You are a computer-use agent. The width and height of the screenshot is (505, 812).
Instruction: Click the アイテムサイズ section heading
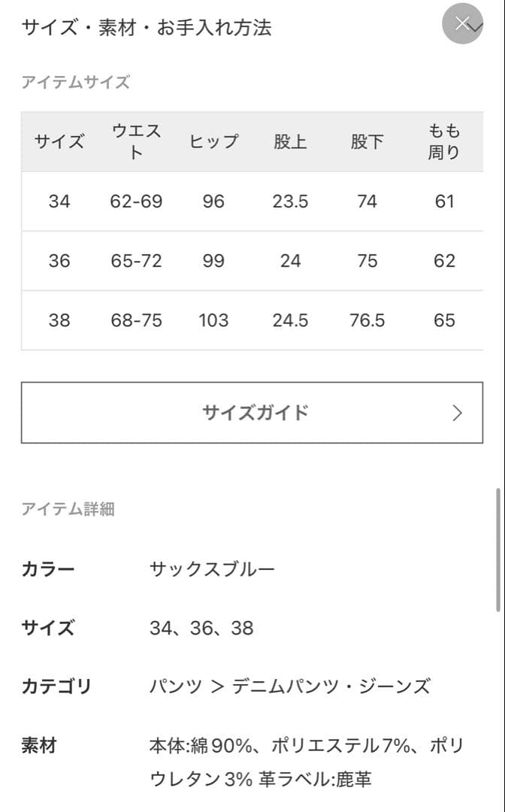pos(75,83)
